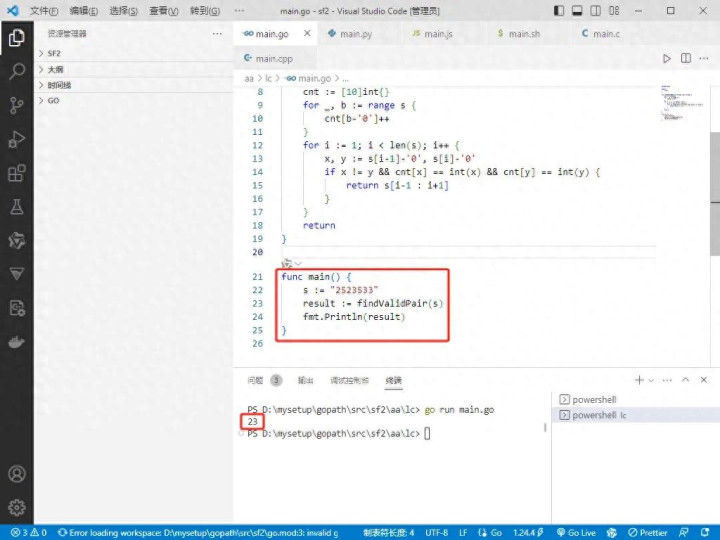Expand the SF2 folder section

133,53
